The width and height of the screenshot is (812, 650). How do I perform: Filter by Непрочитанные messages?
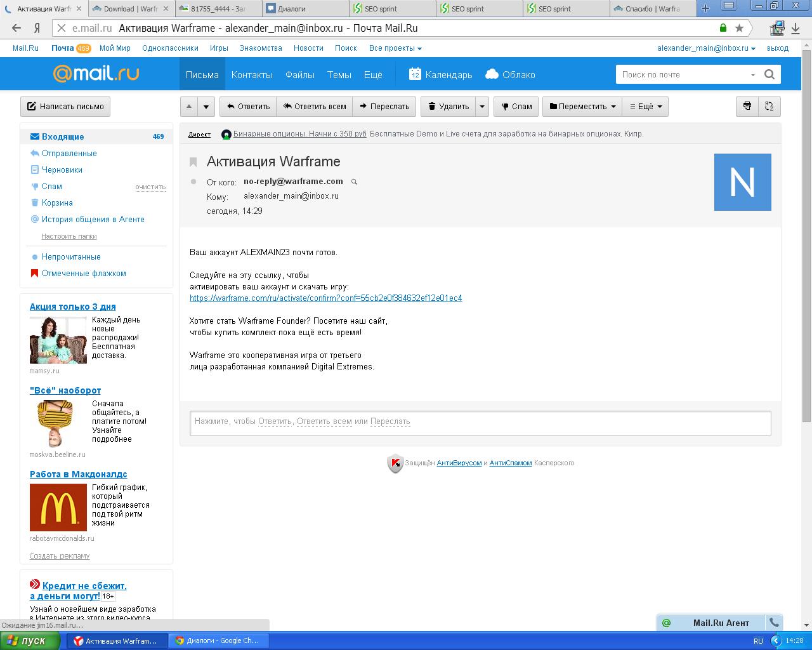(71, 256)
